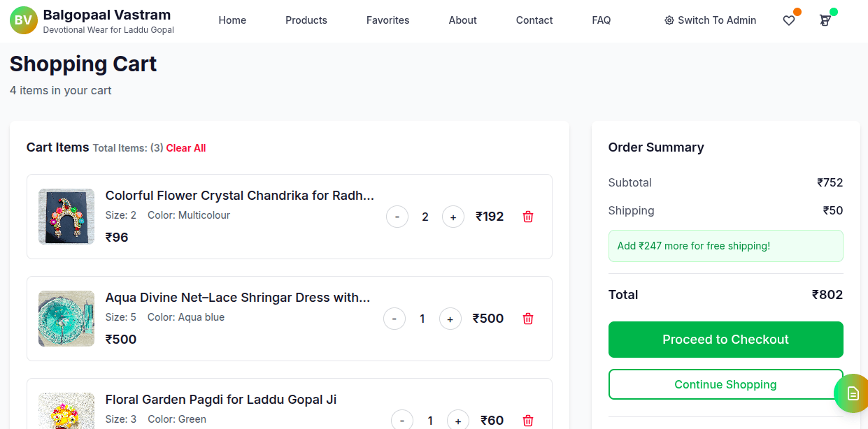Click 'Color: Aqua blue' label
868x429 pixels.
point(186,317)
